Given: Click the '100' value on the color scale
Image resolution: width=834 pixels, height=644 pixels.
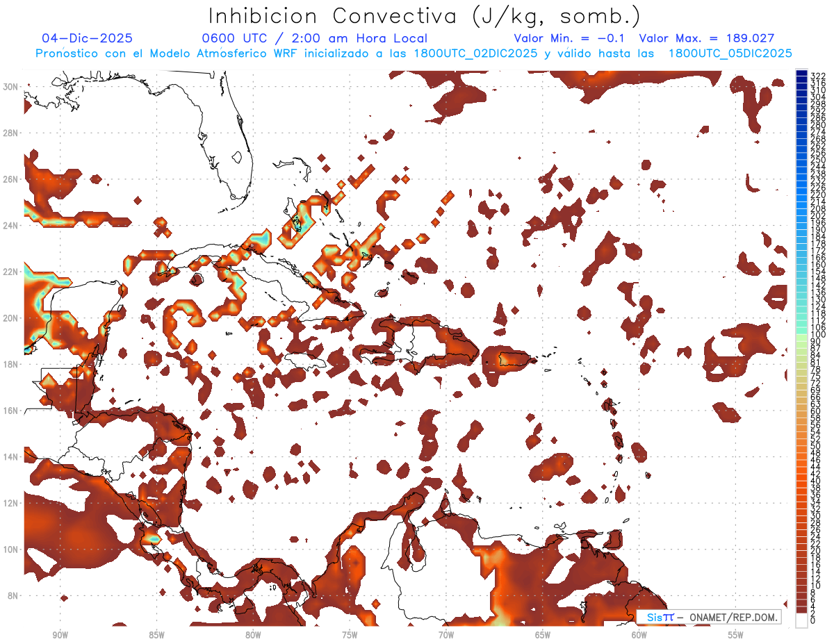Looking at the screenshot, I should (818, 335).
